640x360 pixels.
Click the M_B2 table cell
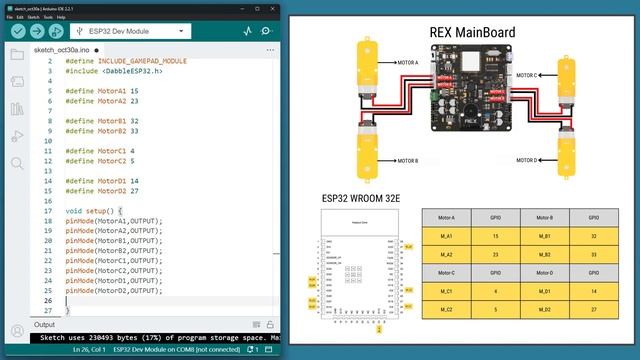pos(545,255)
